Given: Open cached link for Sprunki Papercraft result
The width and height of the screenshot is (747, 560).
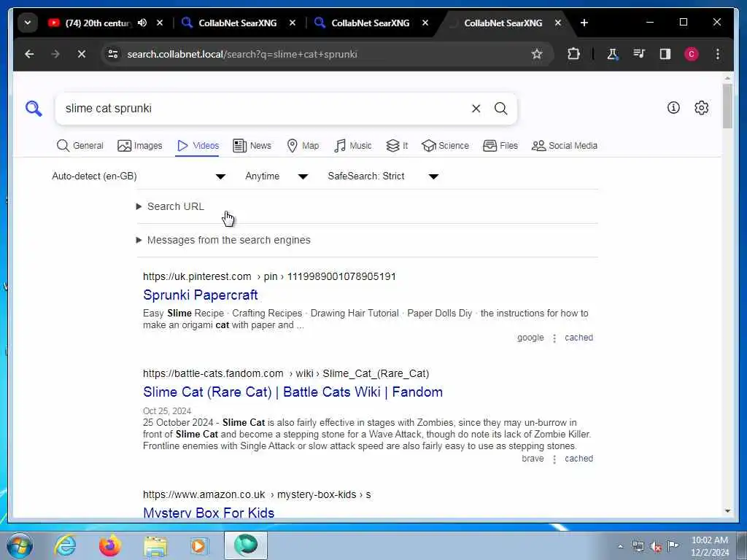Looking at the screenshot, I should pos(578,338).
